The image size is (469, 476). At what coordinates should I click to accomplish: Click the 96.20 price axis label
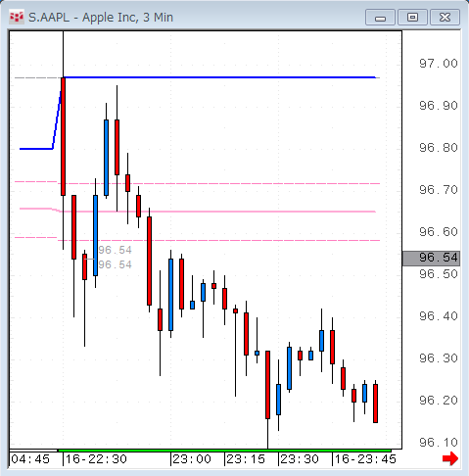(439, 401)
